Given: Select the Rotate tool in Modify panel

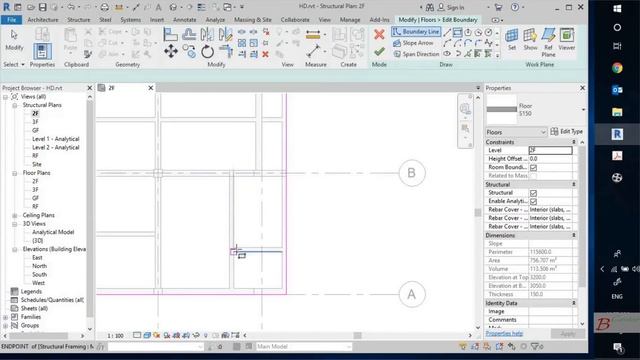Looking at the screenshot, I should pos(207,51).
